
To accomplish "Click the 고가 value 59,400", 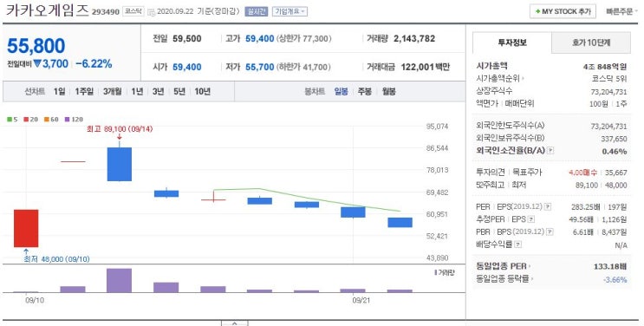I will [259, 39].
